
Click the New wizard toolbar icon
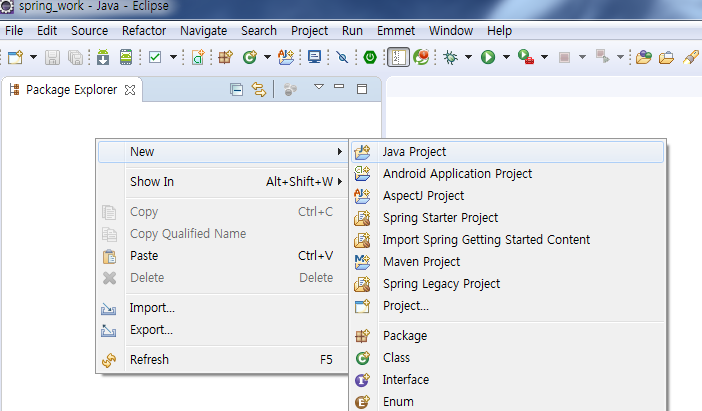[15, 57]
